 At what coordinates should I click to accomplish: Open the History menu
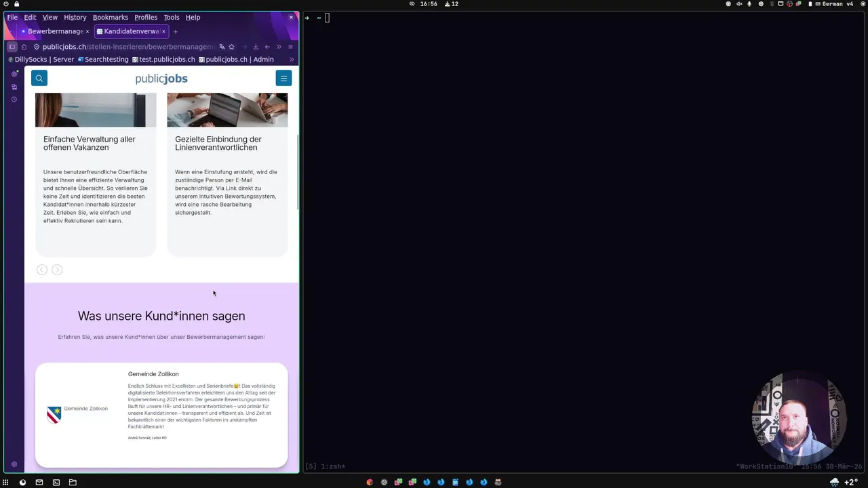pyautogui.click(x=75, y=17)
